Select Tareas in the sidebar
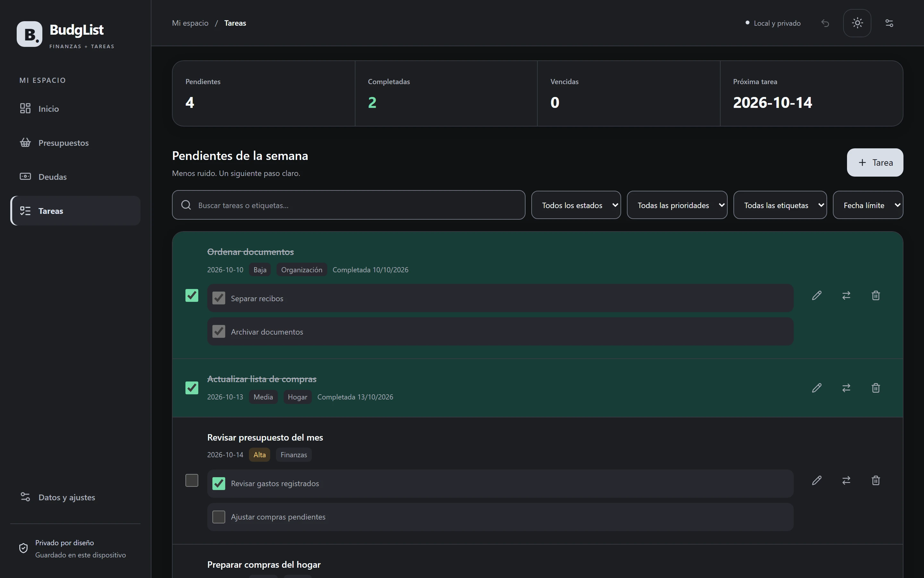The image size is (924, 578). [x=75, y=211]
